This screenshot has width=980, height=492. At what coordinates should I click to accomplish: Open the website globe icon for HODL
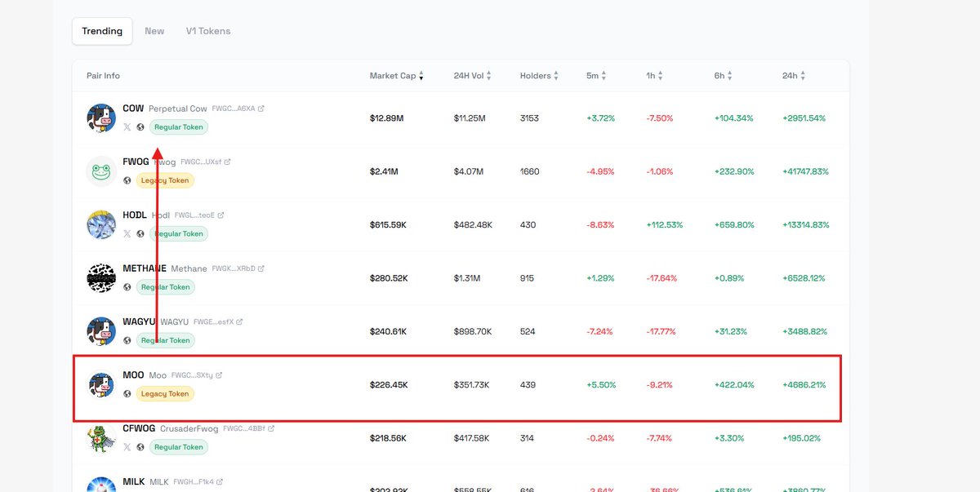140,233
